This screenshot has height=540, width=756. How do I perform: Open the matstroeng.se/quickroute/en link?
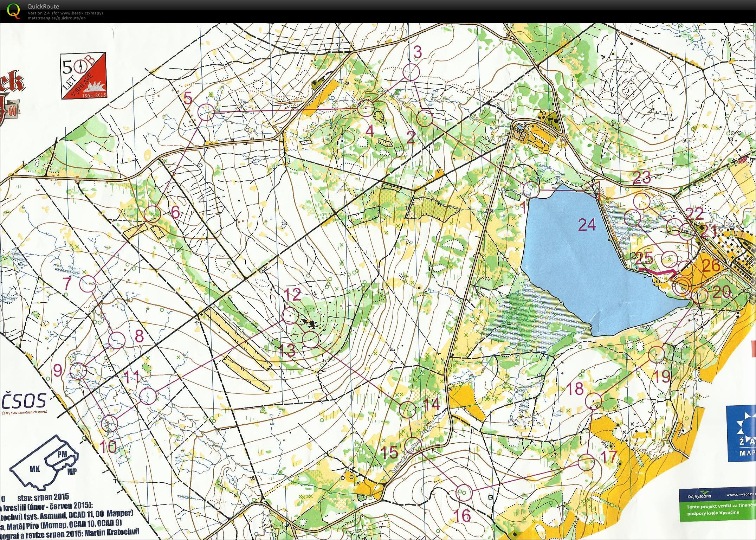(56, 18)
